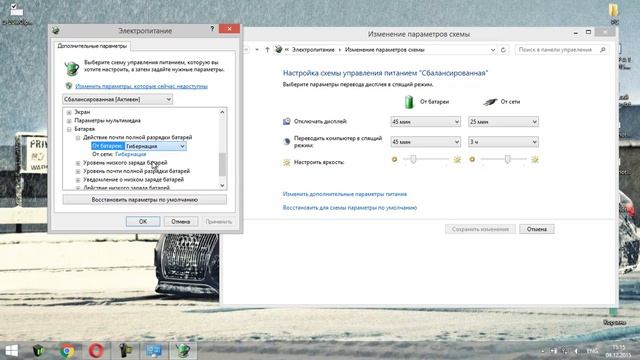Refresh the control panel address bar
Screen dimensions: 640x360
click(x=503, y=50)
